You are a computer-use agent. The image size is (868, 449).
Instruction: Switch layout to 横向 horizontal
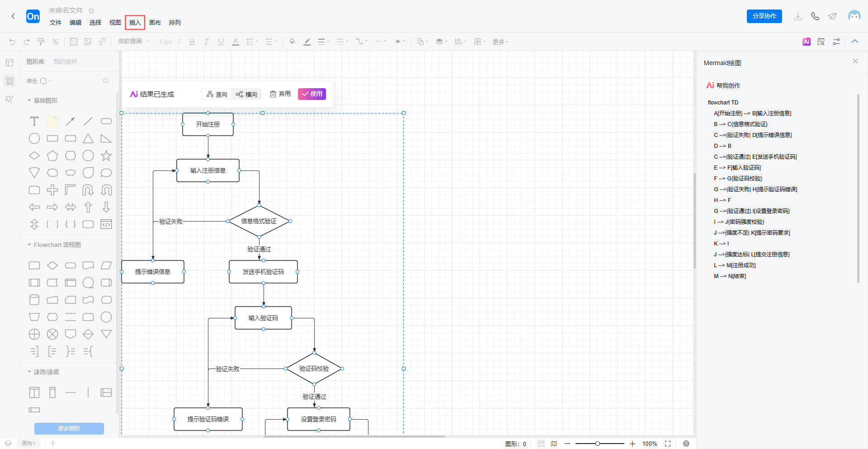click(x=247, y=94)
